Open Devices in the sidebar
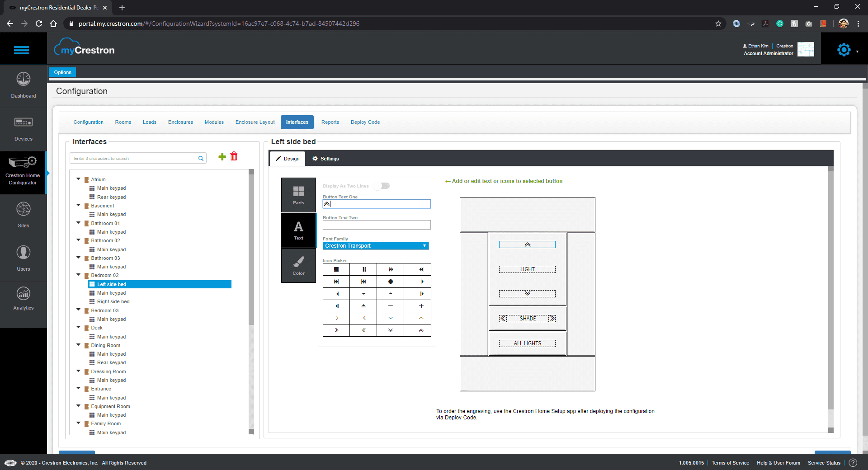The image size is (868, 470). pos(24,129)
